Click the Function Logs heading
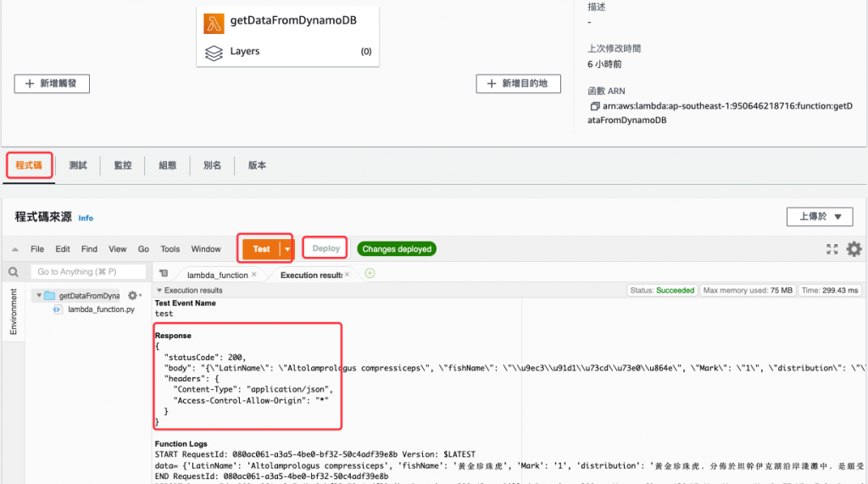868x484 pixels. (x=181, y=443)
